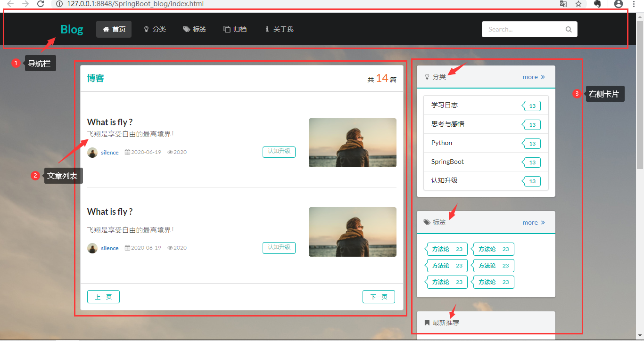The image size is (644, 341).
Task: Open the 首页 home menu item
Action: (x=114, y=29)
